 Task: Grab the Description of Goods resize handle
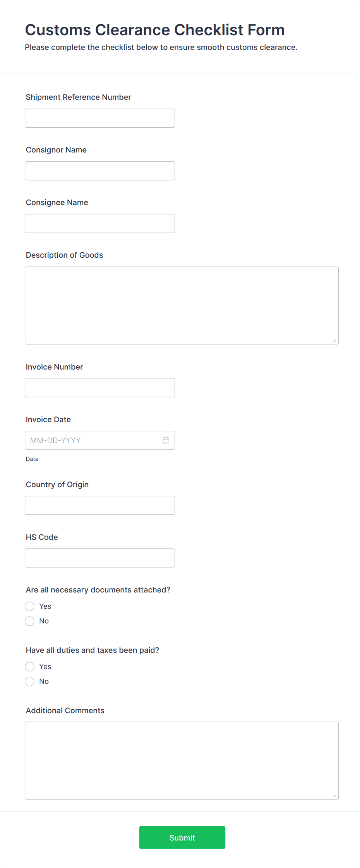coord(335,341)
